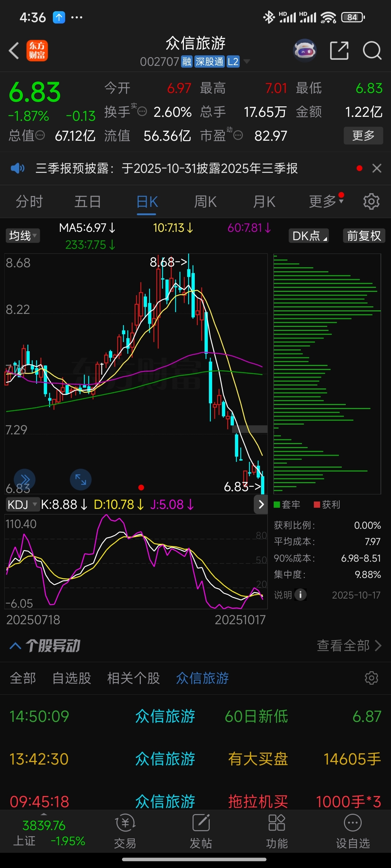Switch to the 月K tab
Screen dimensions: 391x868
264,201
